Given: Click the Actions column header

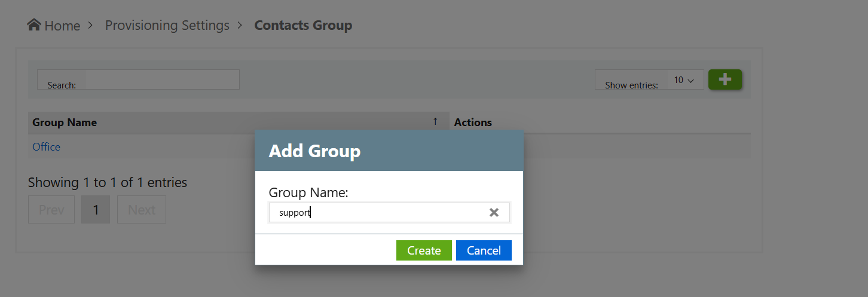Looking at the screenshot, I should click(473, 123).
